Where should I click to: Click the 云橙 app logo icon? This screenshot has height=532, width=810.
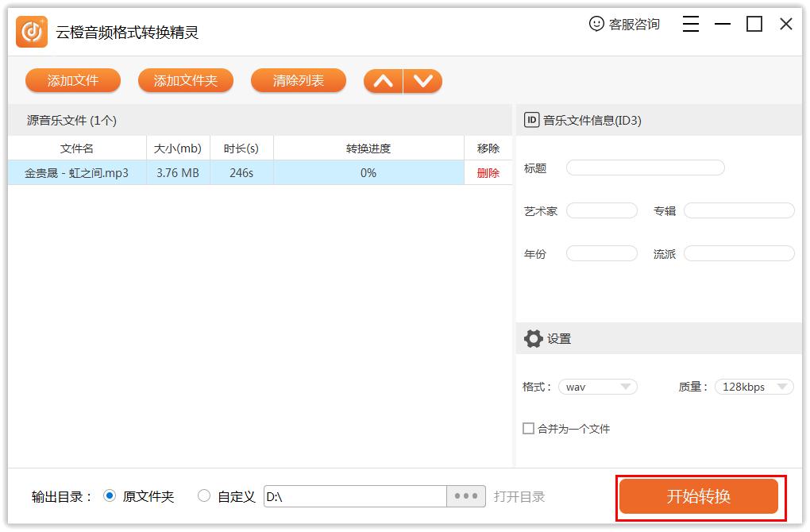(x=31, y=32)
